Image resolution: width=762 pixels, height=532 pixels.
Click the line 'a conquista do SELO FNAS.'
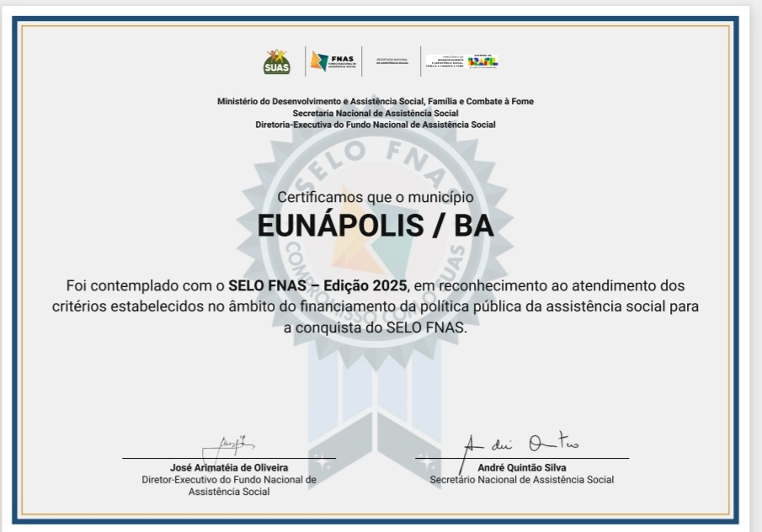(376, 328)
